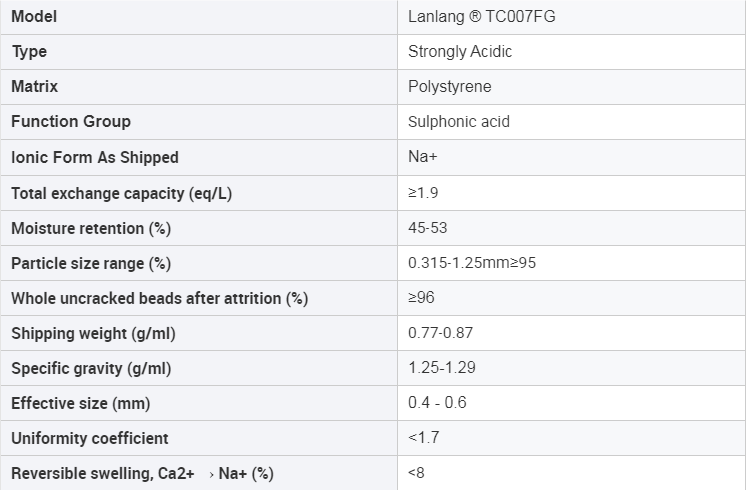747x490 pixels.
Task: Click the arrow symbol between Ca2+ and Na+
Action: (212, 474)
